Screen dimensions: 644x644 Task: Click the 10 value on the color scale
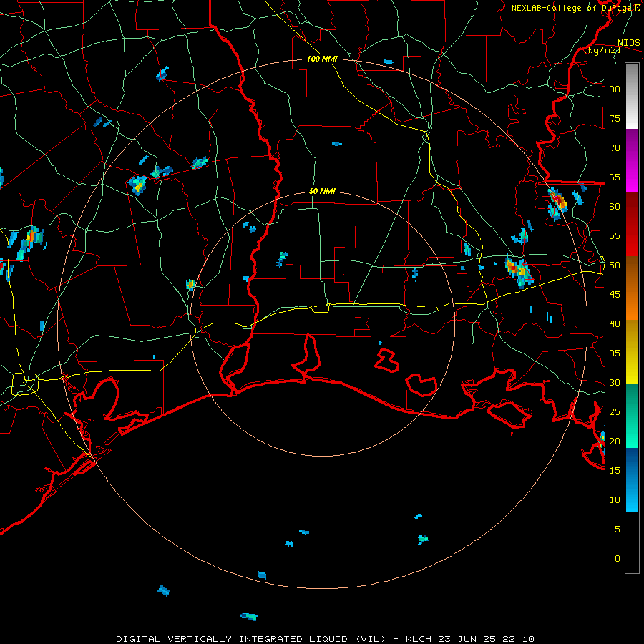pos(615,500)
